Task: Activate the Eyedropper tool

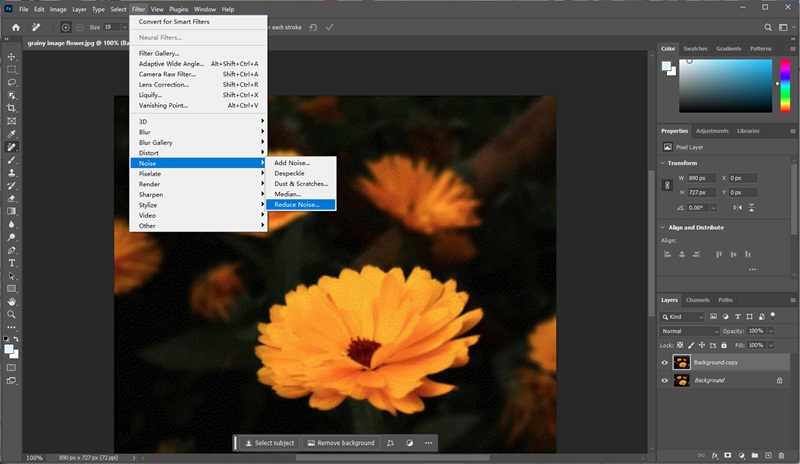Action: point(12,134)
